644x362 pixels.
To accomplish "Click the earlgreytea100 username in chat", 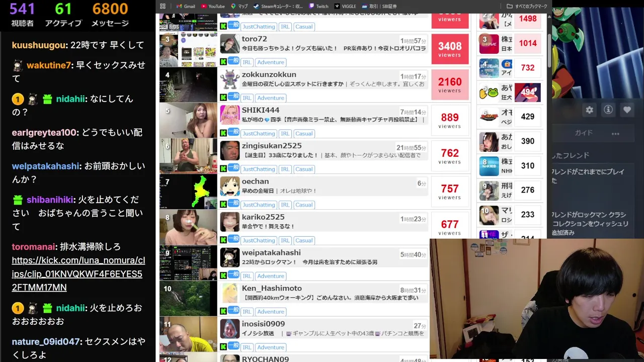I will pos(45,133).
